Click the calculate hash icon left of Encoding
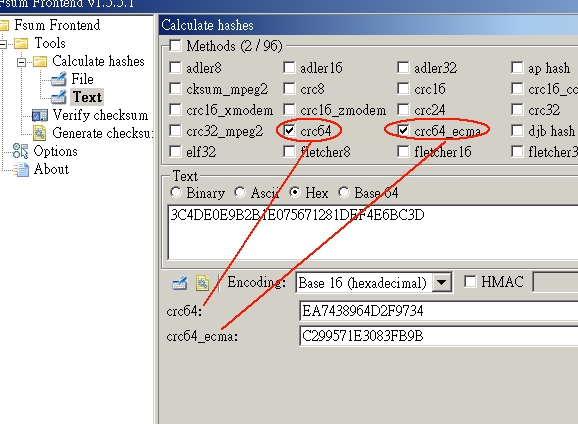Viewport: 578px width, 424px height. coord(180,283)
